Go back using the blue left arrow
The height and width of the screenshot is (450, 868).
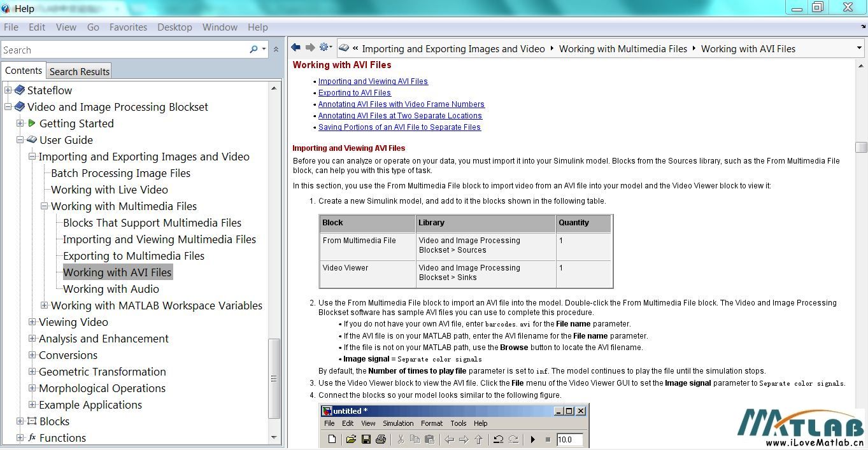click(x=295, y=48)
